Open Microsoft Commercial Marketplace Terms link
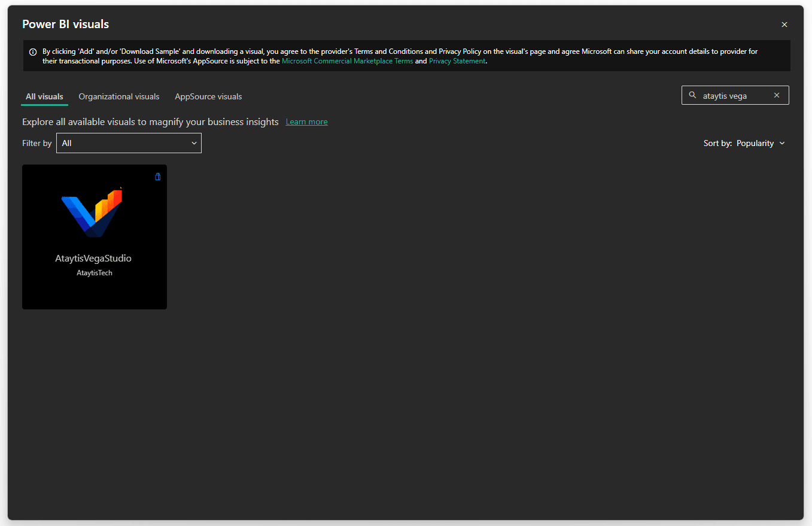Image resolution: width=812 pixels, height=526 pixels. (x=347, y=61)
